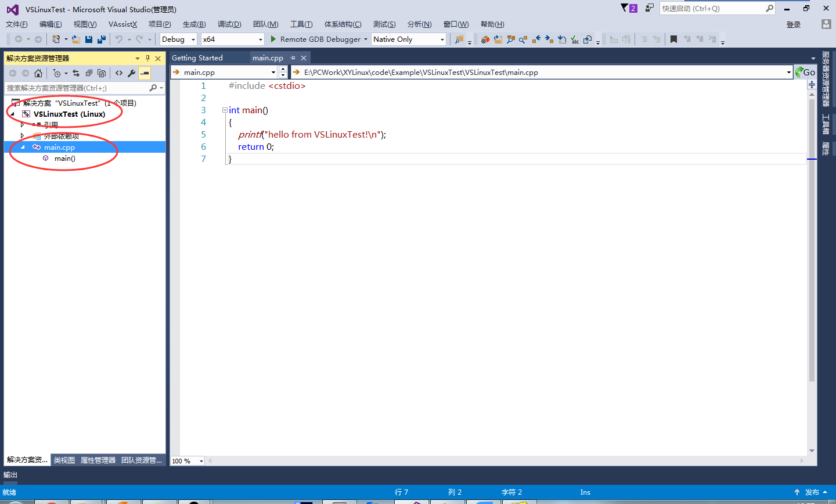This screenshot has width=836, height=504.
Task: Expand the 外部依赖项 tree node
Action: pyautogui.click(x=23, y=136)
